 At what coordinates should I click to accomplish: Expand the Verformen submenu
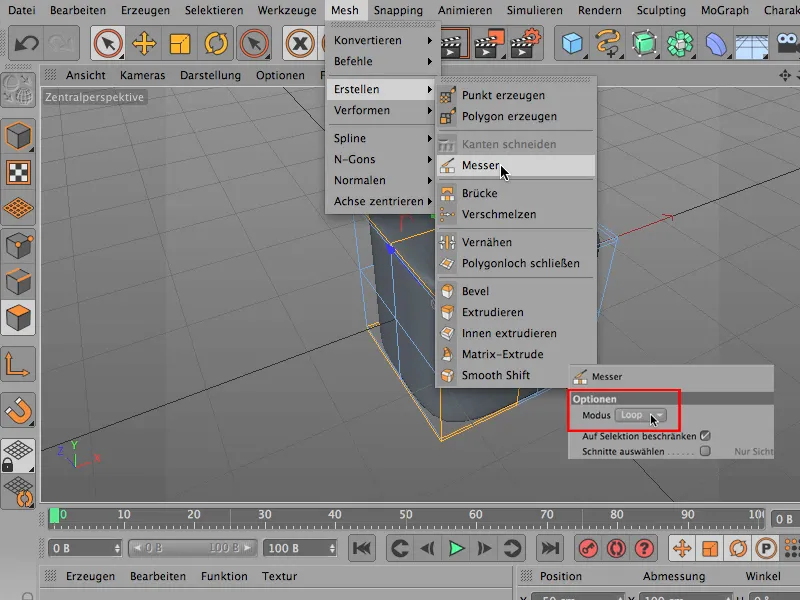pyautogui.click(x=383, y=110)
